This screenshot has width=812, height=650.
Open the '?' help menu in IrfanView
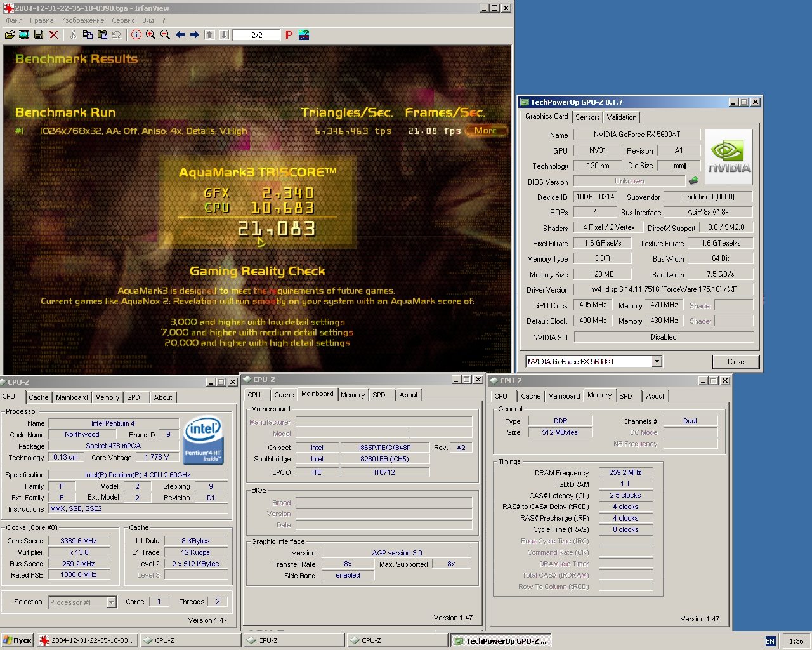(x=163, y=20)
